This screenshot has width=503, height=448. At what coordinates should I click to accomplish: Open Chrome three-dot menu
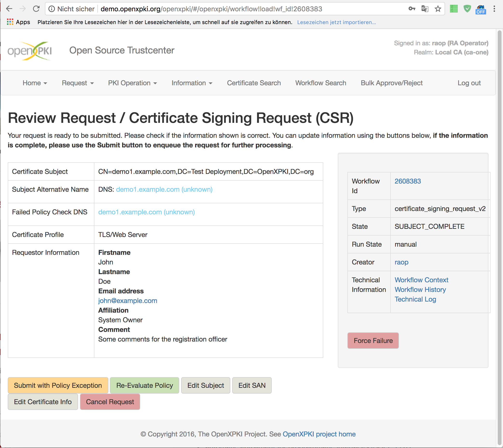click(494, 9)
